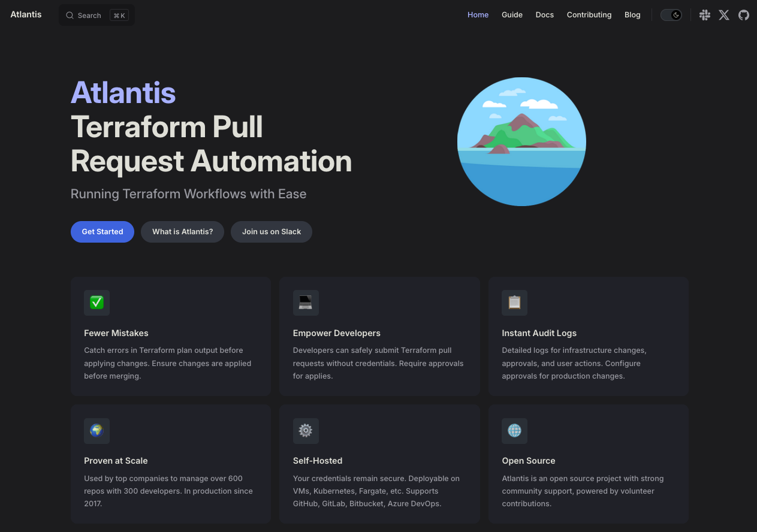Click the green checkmark icon above Fewer Mistakes
757x532 pixels.
click(x=96, y=303)
